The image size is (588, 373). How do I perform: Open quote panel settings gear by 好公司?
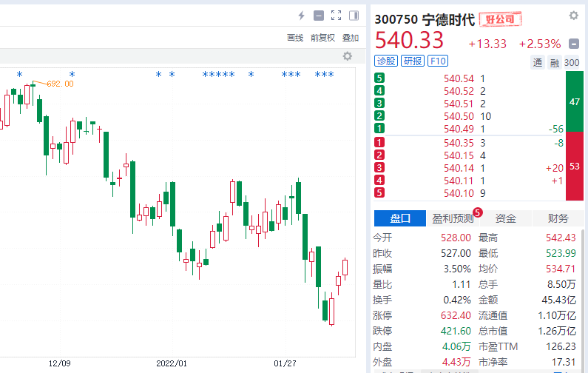[573, 16]
